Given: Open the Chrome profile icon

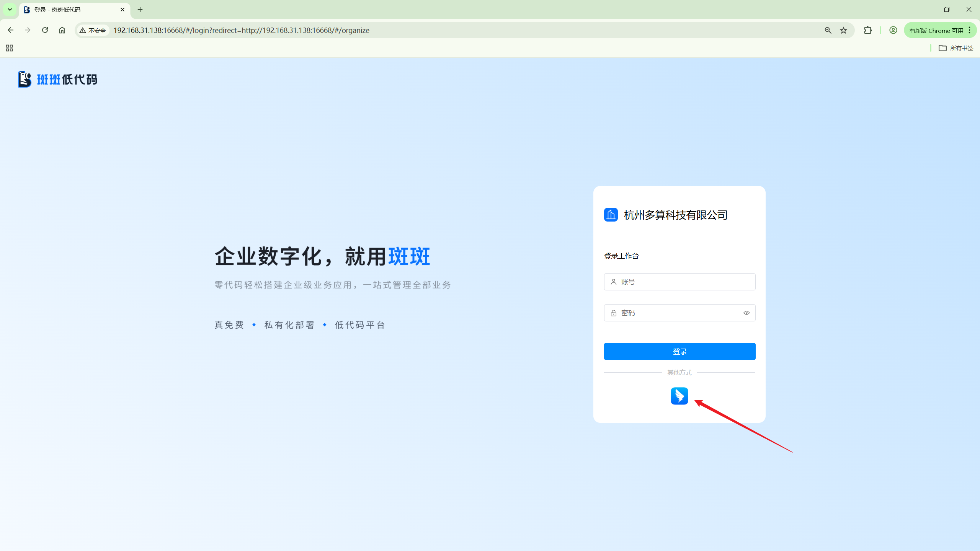Looking at the screenshot, I should (x=893, y=30).
